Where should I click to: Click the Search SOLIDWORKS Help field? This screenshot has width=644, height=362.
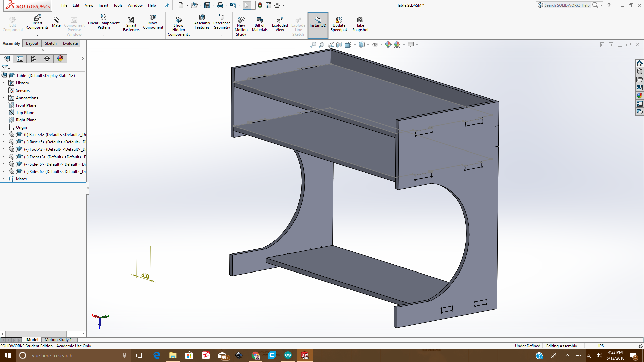click(567, 5)
